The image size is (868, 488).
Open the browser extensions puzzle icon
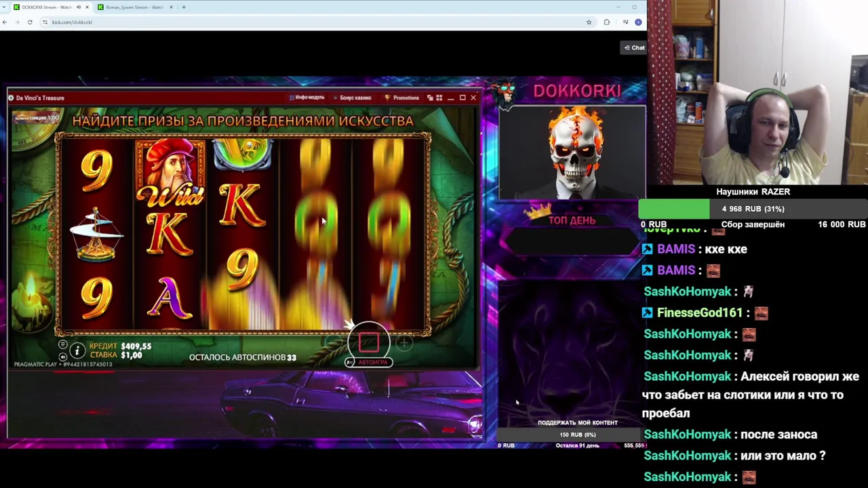[606, 22]
